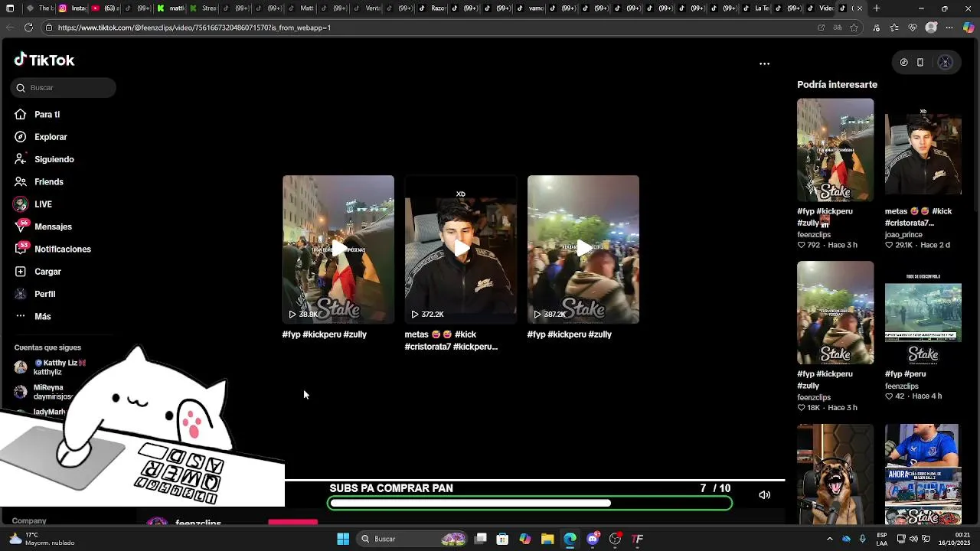Click the weather widget showing 17°C
980x551 pixels.
pyautogui.click(x=42, y=539)
